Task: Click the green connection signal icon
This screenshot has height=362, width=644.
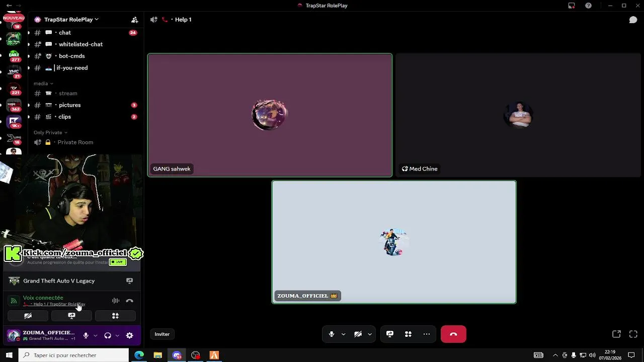Action: (x=14, y=301)
